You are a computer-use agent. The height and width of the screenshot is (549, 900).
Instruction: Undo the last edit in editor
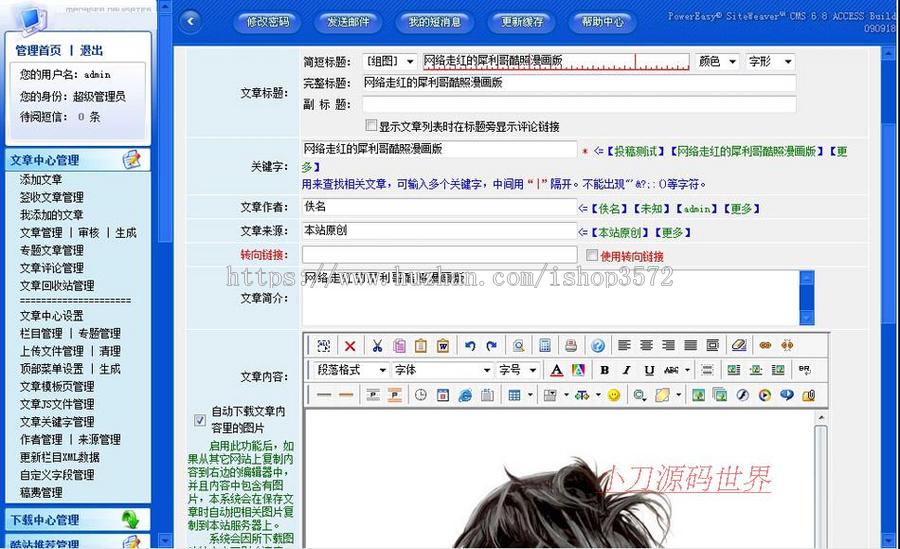tap(470, 346)
